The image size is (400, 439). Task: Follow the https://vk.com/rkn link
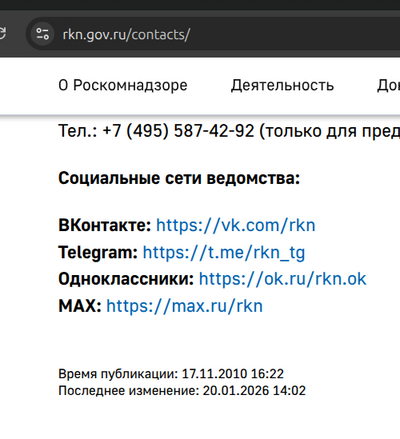tap(236, 225)
